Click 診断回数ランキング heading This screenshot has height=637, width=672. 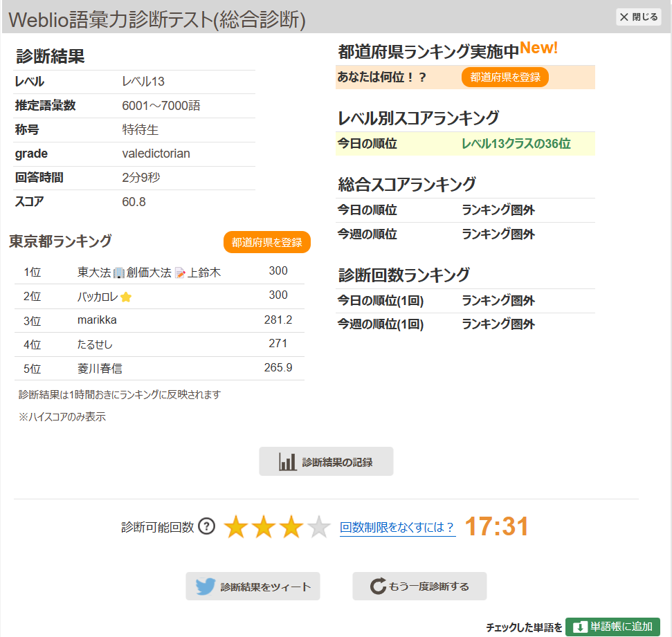pos(404,275)
